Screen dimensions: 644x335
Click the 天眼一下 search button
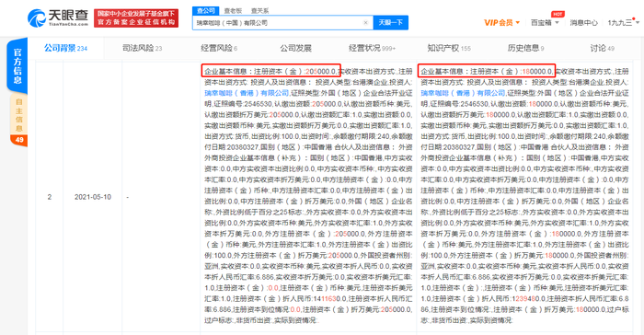[x=391, y=23]
